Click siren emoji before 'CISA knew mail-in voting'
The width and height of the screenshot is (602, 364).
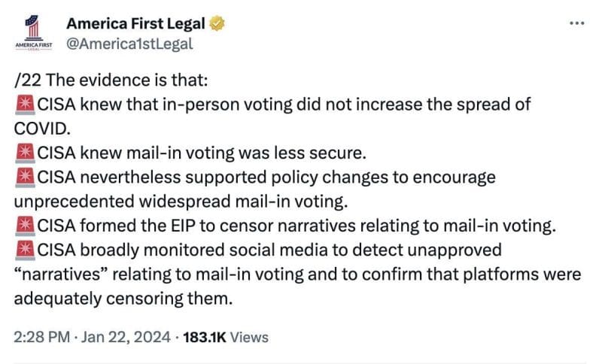(24, 153)
